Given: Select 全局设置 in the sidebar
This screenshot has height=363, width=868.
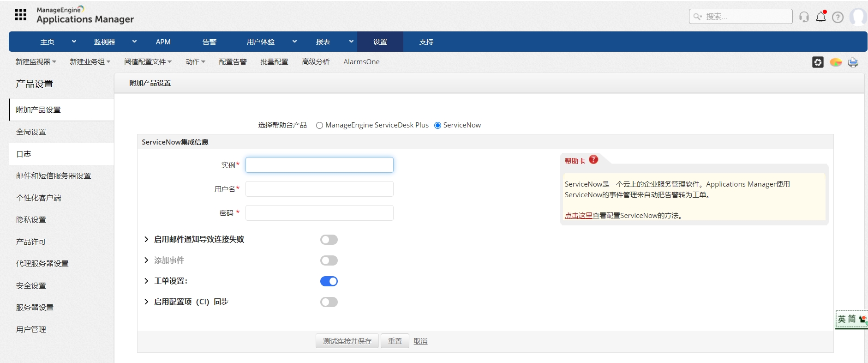Looking at the screenshot, I should 61,132.
